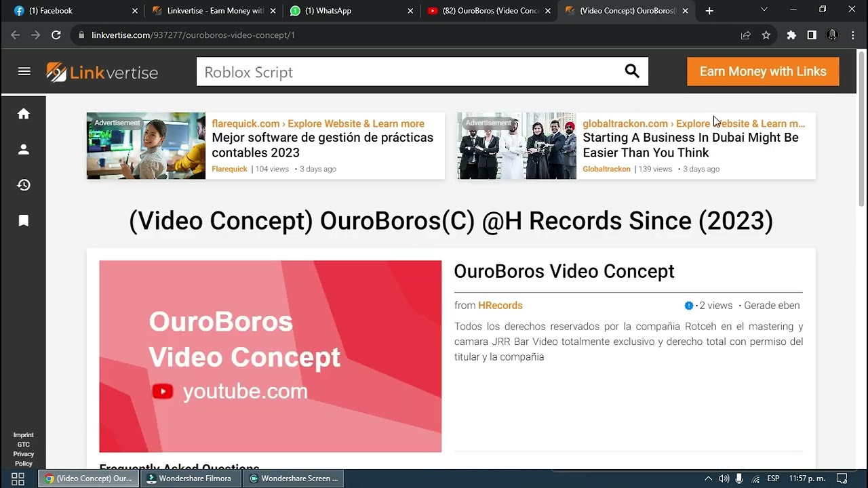This screenshot has width=868, height=488.
Task: Click the Flarequick author name
Action: click(229, 169)
